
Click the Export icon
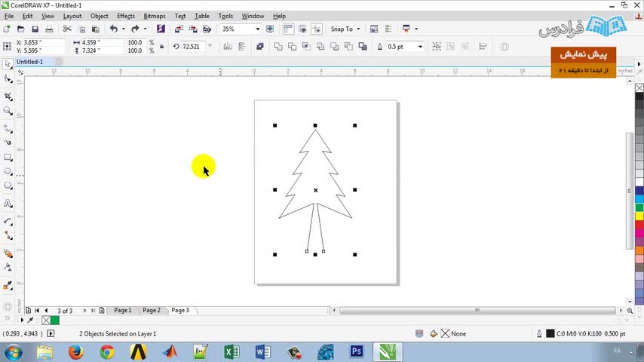(x=193, y=29)
